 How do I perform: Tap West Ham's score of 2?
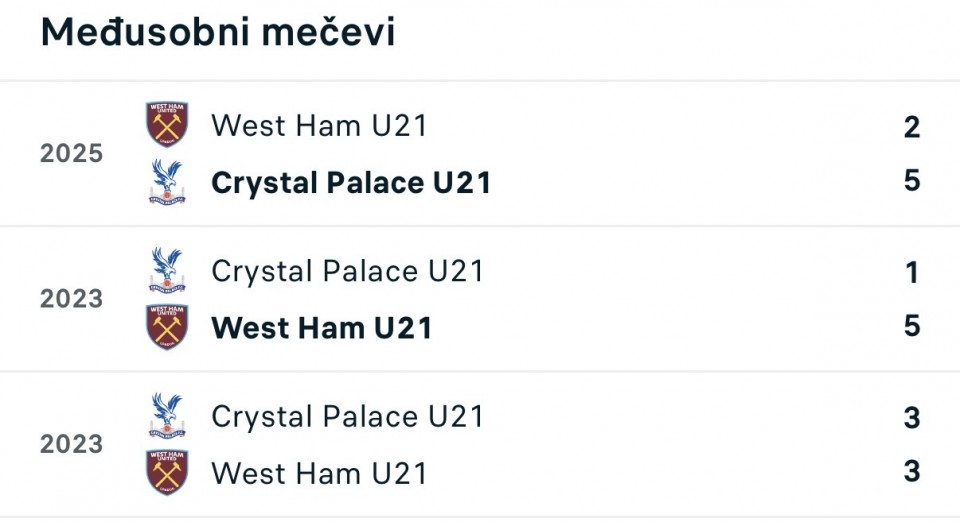(x=911, y=127)
